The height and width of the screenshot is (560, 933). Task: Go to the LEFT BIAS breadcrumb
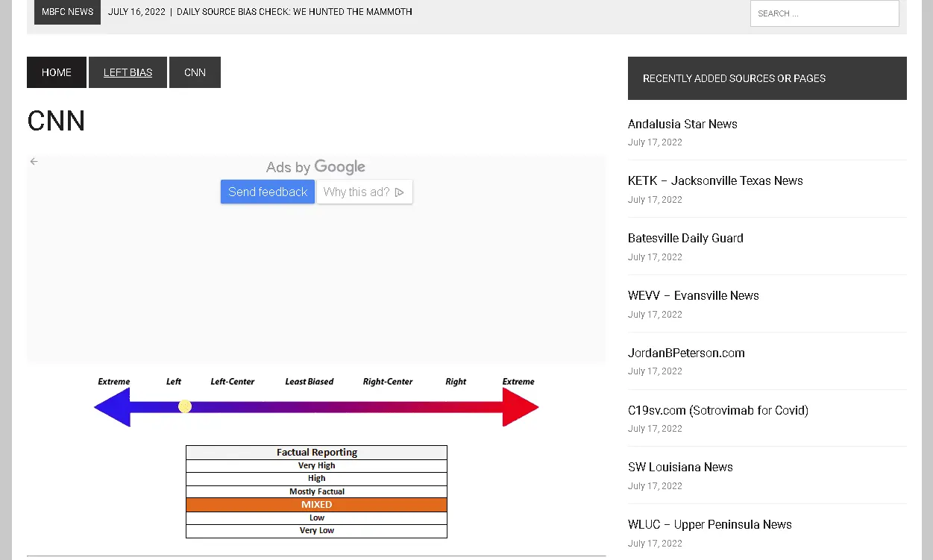pyautogui.click(x=128, y=72)
